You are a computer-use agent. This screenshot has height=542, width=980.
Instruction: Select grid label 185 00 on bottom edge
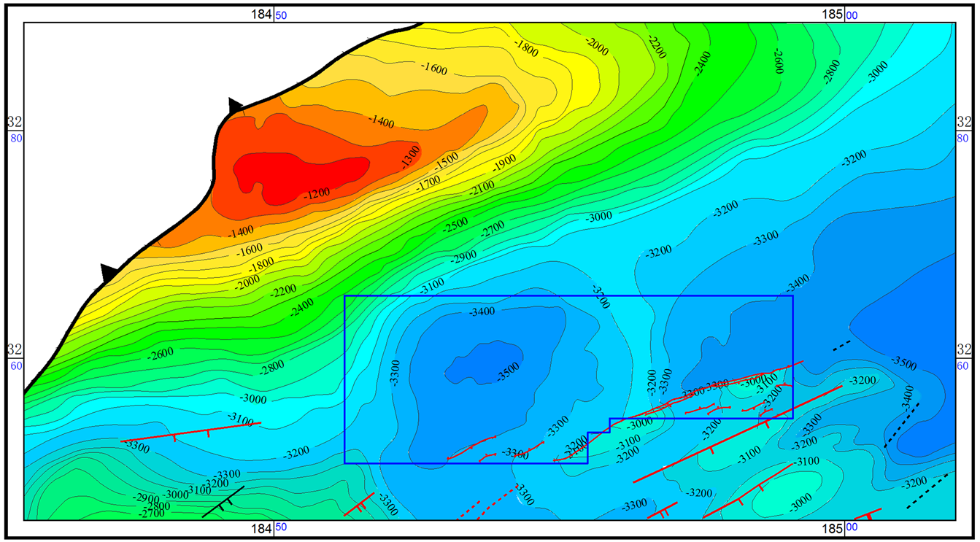(x=840, y=527)
